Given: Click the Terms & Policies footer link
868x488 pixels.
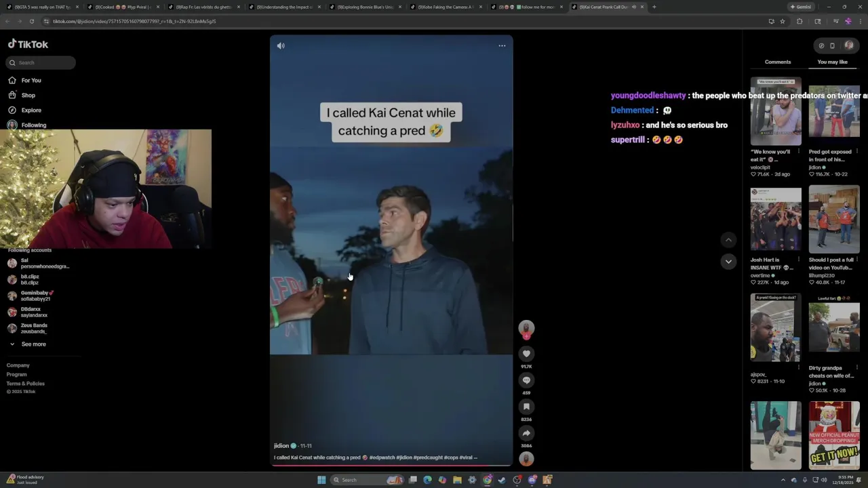Looking at the screenshot, I should (26, 384).
